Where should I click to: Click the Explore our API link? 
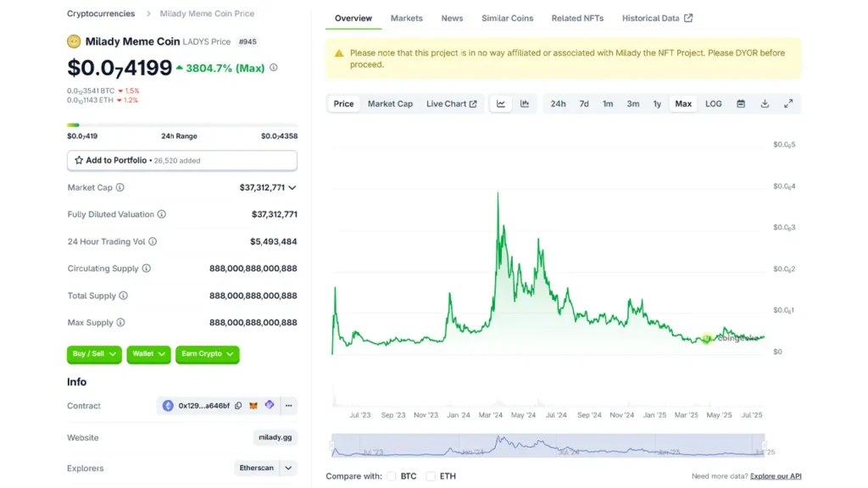[776, 476]
